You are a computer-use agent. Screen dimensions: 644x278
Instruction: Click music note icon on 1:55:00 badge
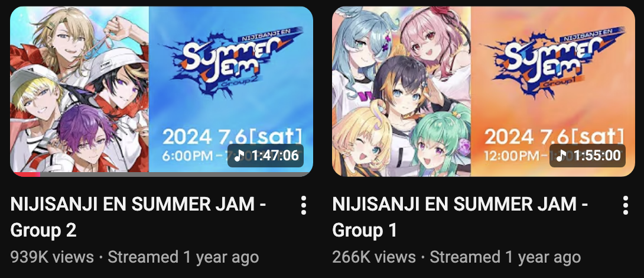click(562, 156)
